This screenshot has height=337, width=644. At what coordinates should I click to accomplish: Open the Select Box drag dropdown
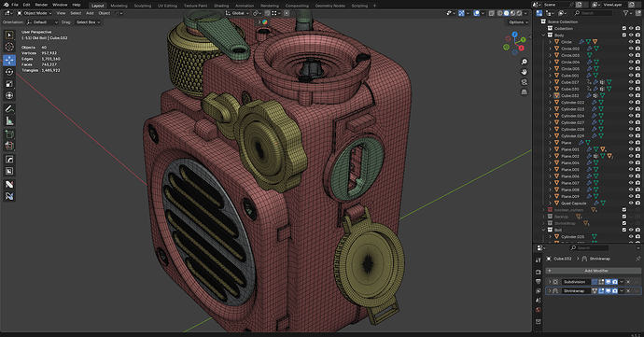(x=88, y=22)
